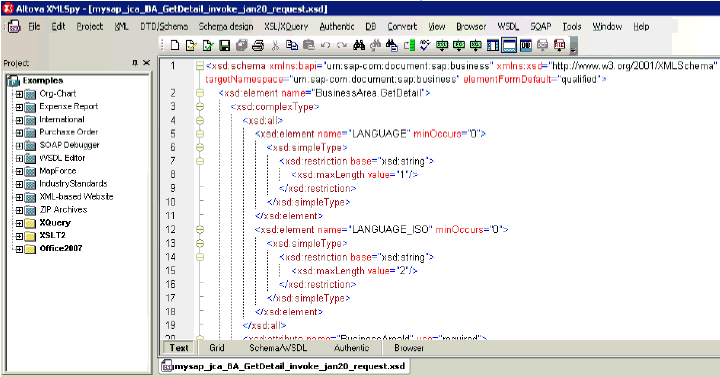Open the Tools menu

pos(572,27)
